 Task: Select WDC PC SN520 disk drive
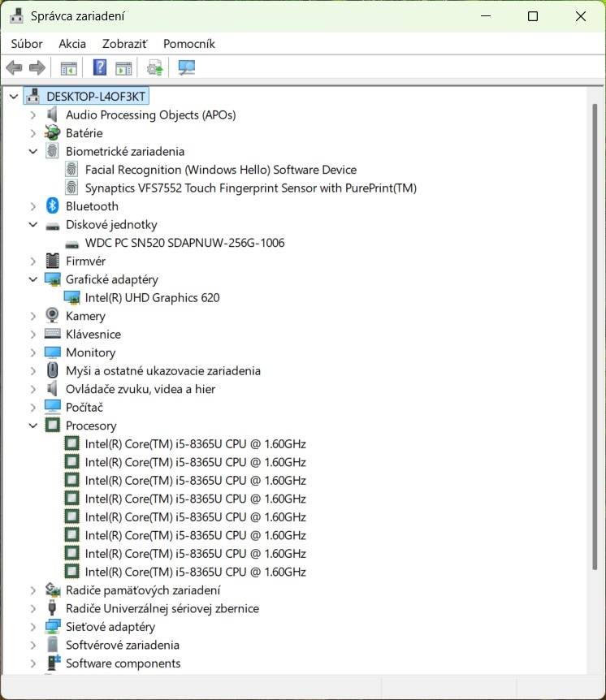[x=184, y=243]
